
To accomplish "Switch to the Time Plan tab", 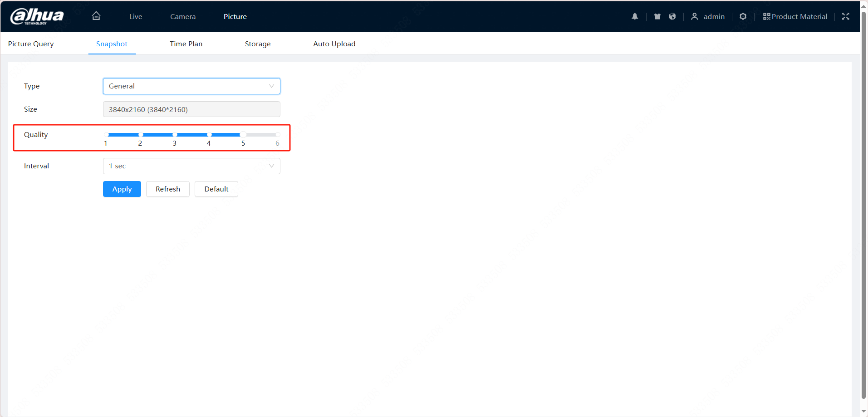I will 186,44.
